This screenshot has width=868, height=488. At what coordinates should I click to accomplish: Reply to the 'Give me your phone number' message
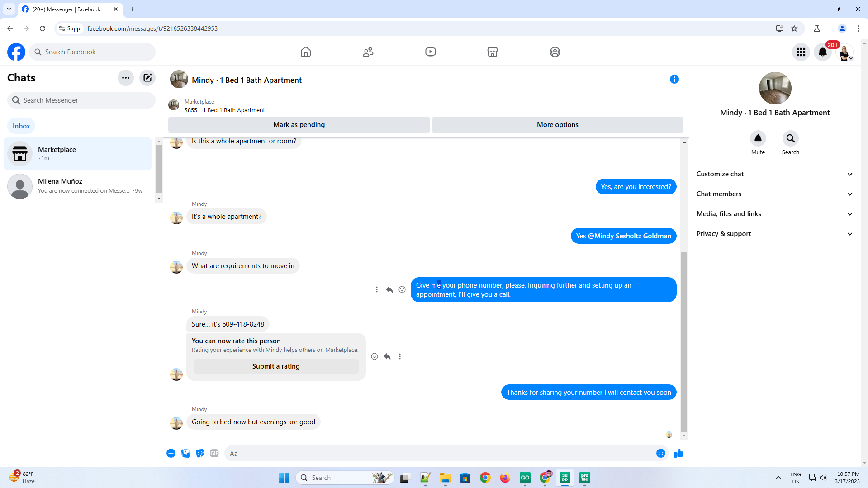pyautogui.click(x=389, y=289)
